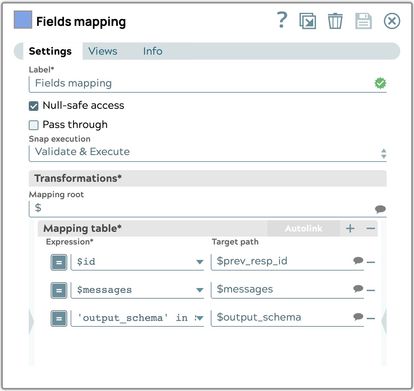Viewport: 414px width, 391px height.
Task: Click the export/pop-out snap icon
Action: 307,21
